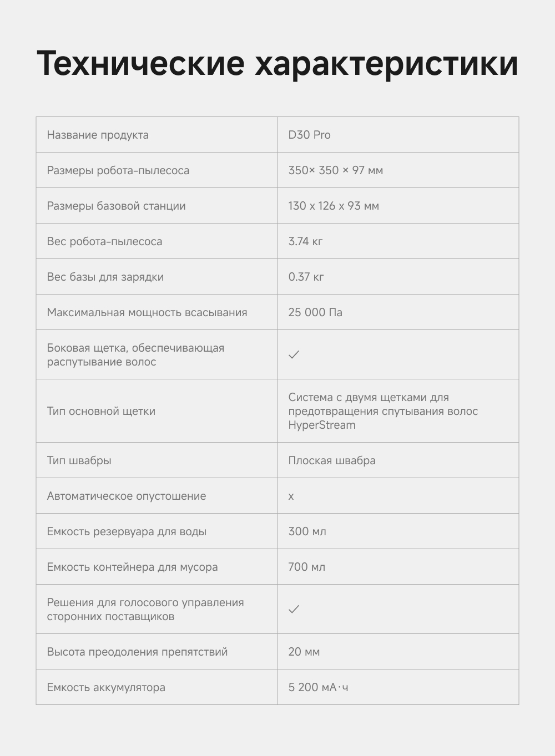Viewport: 555px width, 756px height.
Task: Select the 300 мл water tank value
Action: [307, 531]
